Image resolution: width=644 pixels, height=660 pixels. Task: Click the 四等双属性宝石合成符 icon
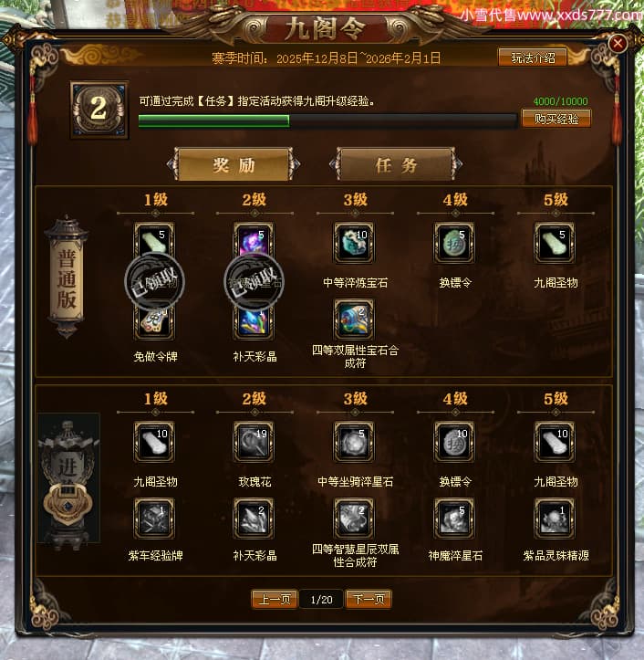[x=354, y=320]
